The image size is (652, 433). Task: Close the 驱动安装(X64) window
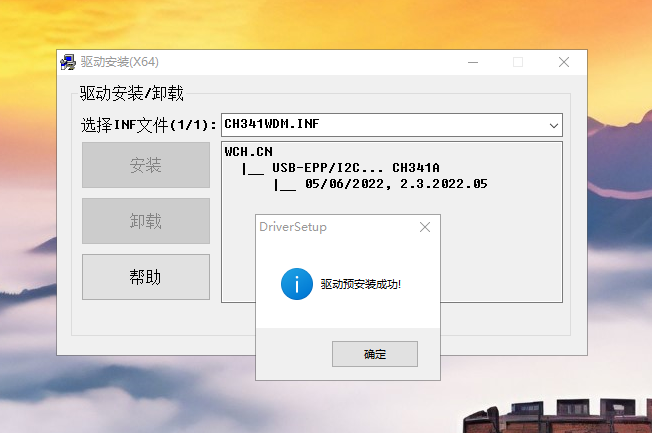click(564, 62)
